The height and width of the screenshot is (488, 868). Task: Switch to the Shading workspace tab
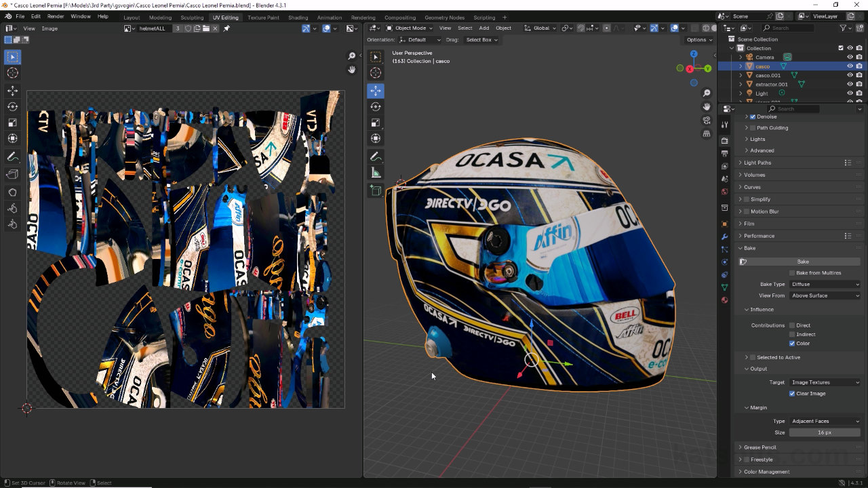point(298,17)
